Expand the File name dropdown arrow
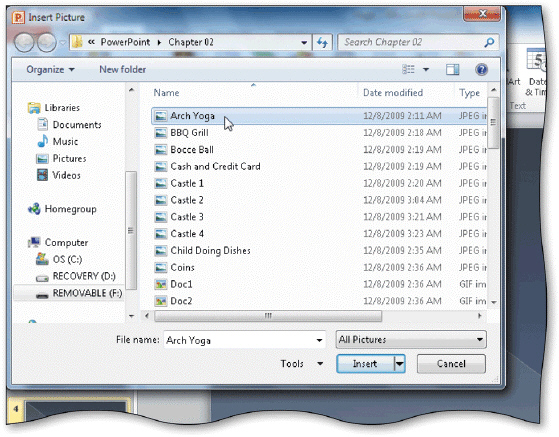The height and width of the screenshot is (437, 559). [x=319, y=340]
